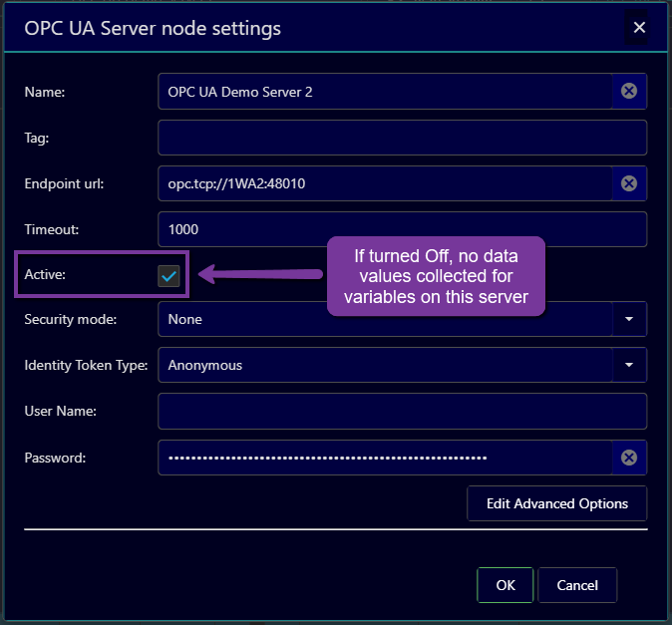Viewport: 672px width, 625px height.
Task: Click the dialog title bar text
Action: tap(153, 28)
